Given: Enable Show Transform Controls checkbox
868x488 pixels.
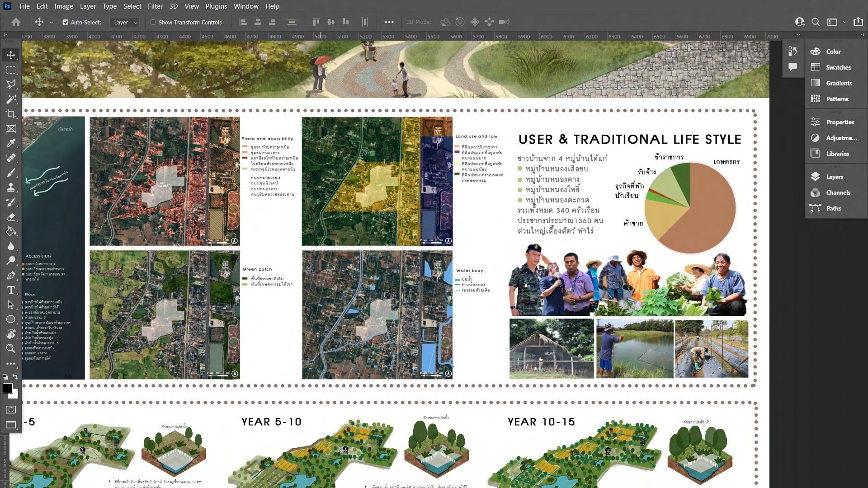Looking at the screenshot, I should click(153, 22).
